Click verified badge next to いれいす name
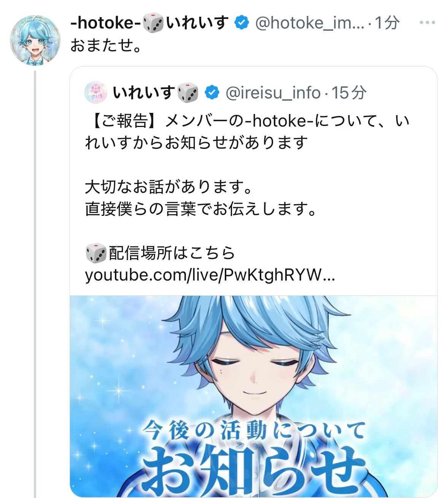The height and width of the screenshot is (498, 448). pos(212,93)
